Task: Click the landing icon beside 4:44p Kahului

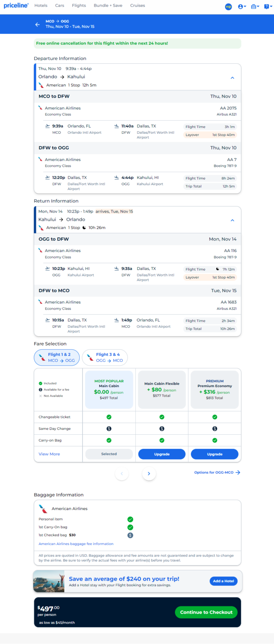Action: click(x=117, y=177)
